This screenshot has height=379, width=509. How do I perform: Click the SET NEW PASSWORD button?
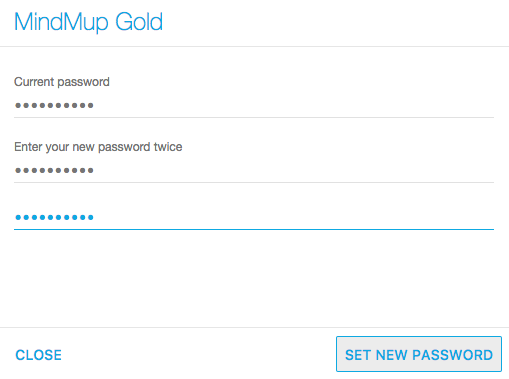click(419, 354)
